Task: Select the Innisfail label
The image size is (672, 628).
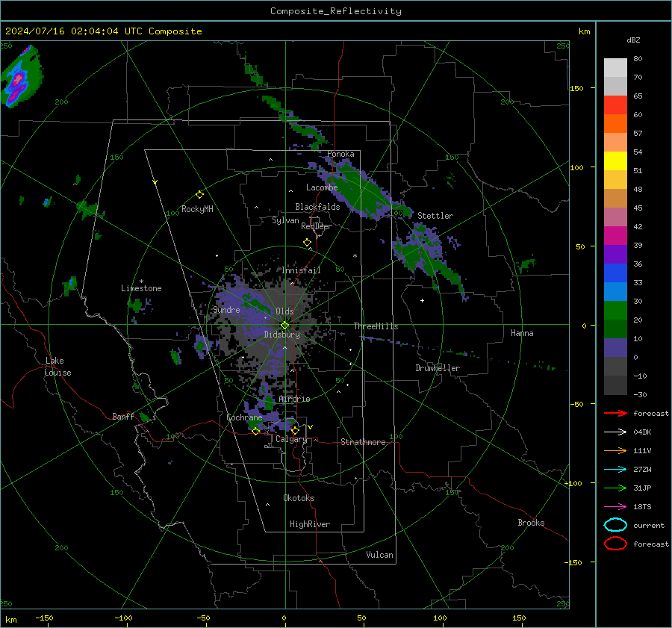Action: click(301, 270)
